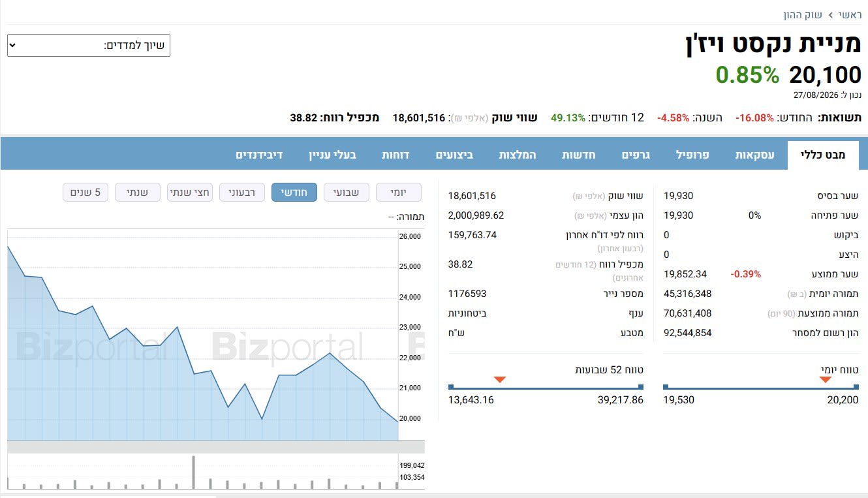Show the בעלי עניין tab
868x498 pixels.
[x=333, y=155]
